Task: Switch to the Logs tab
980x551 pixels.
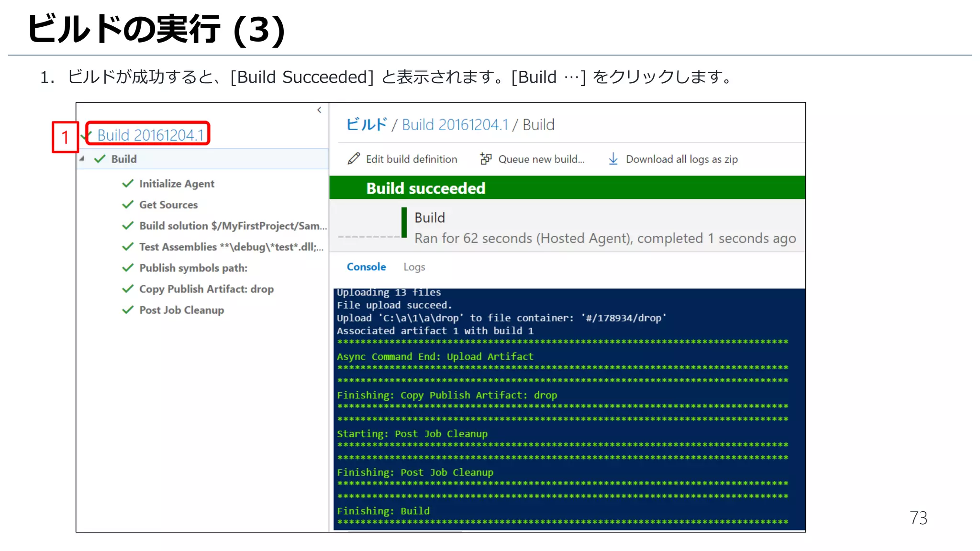Action: tap(414, 267)
